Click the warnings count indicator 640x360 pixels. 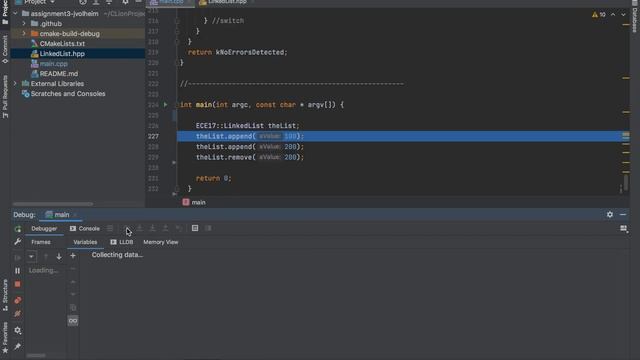coord(599,15)
